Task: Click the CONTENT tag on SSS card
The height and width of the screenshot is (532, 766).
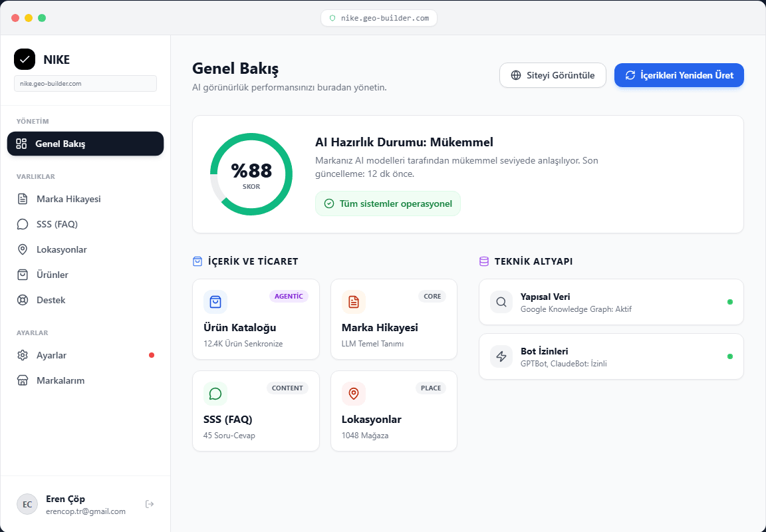Action: coord(287,388)
